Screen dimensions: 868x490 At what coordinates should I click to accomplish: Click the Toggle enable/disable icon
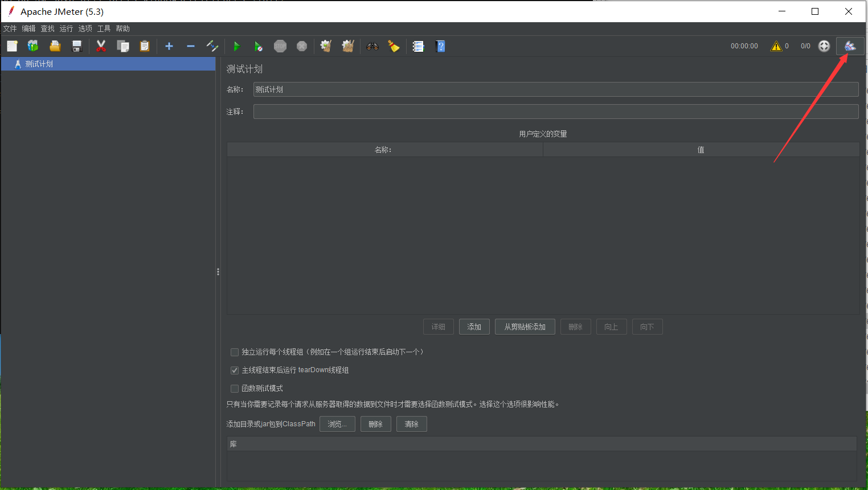212,46
